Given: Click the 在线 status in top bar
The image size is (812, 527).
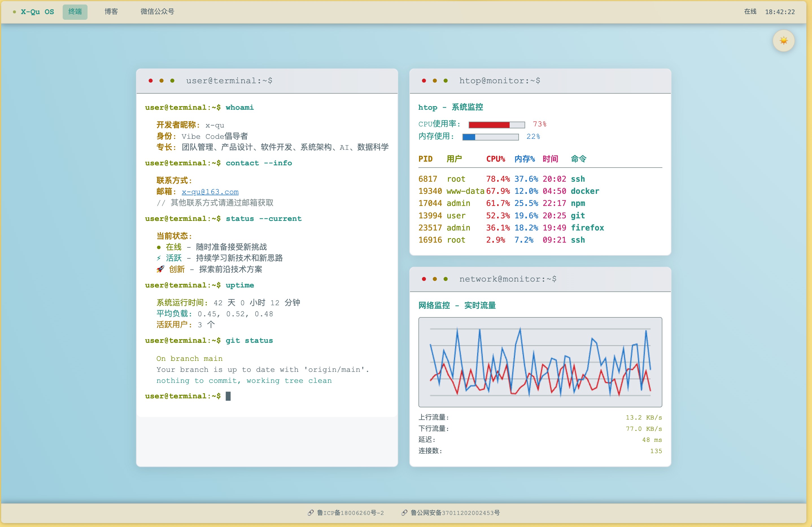Looking at the screenshot, I should coord(750,12).
